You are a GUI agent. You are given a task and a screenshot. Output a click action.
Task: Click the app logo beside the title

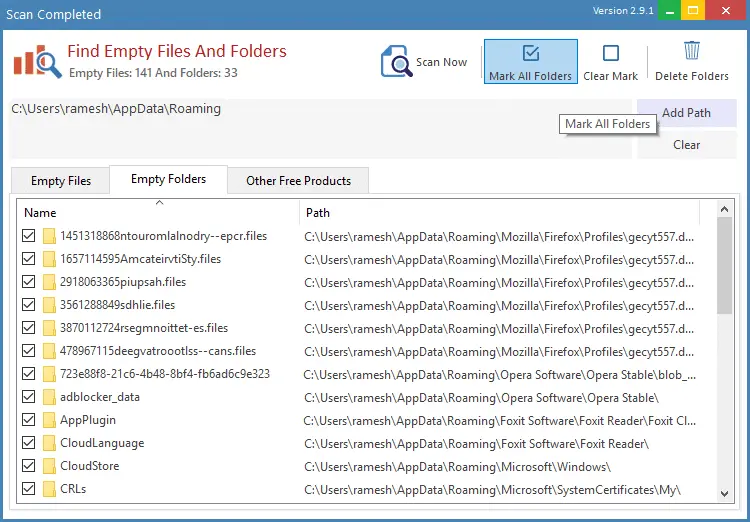(x=37, y=61)
